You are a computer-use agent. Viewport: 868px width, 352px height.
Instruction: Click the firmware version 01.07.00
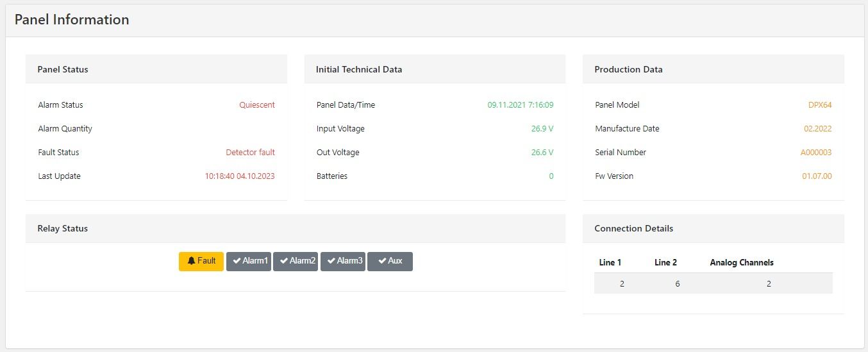click(817, 176)
